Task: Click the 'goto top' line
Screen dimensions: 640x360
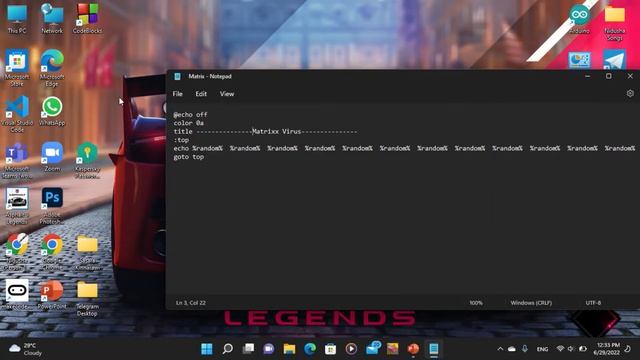Action: coord(189,157)
